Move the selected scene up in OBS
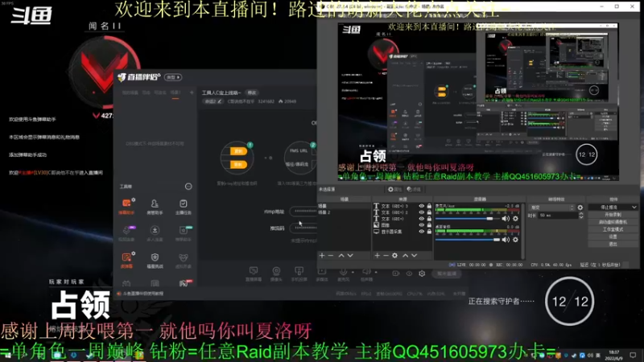Image resolution: width=644 pixels, height=362 pixels. [341, 256]
